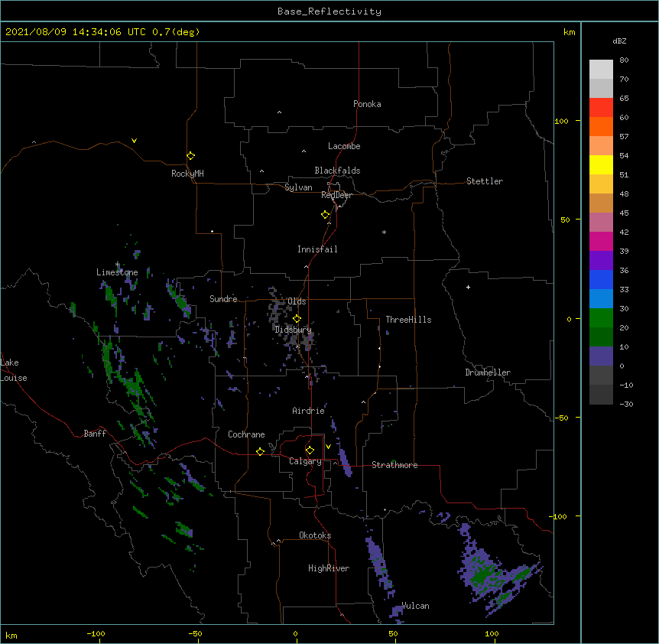Click the 80 dBZ light gray swatch

tap(601, 69)
